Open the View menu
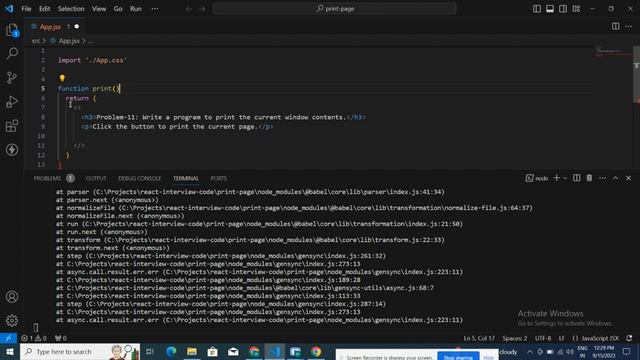This screenshot has height=360, width=640. pos(99,9)
